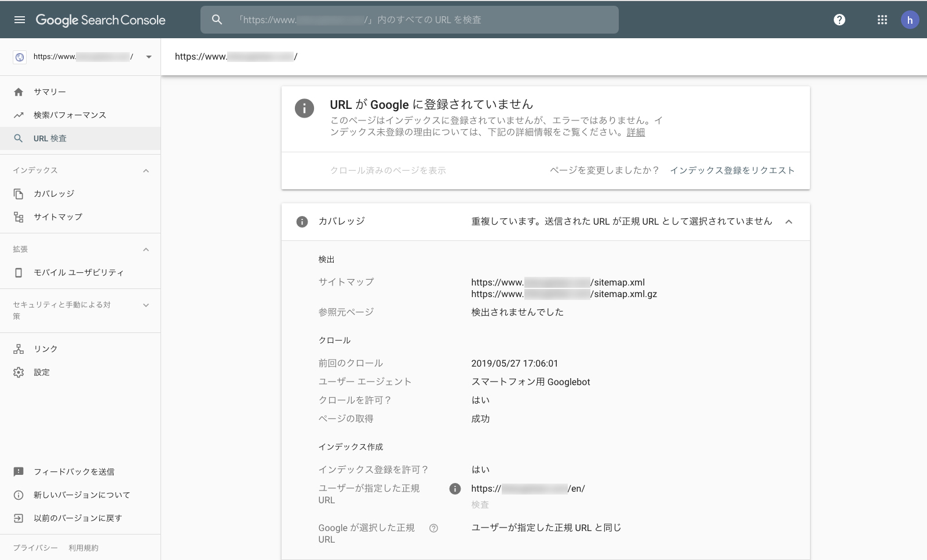Screen dimensions: 927x560
Task: Click the モバイル ユーザビリティ phone icon
Action: 19,273
